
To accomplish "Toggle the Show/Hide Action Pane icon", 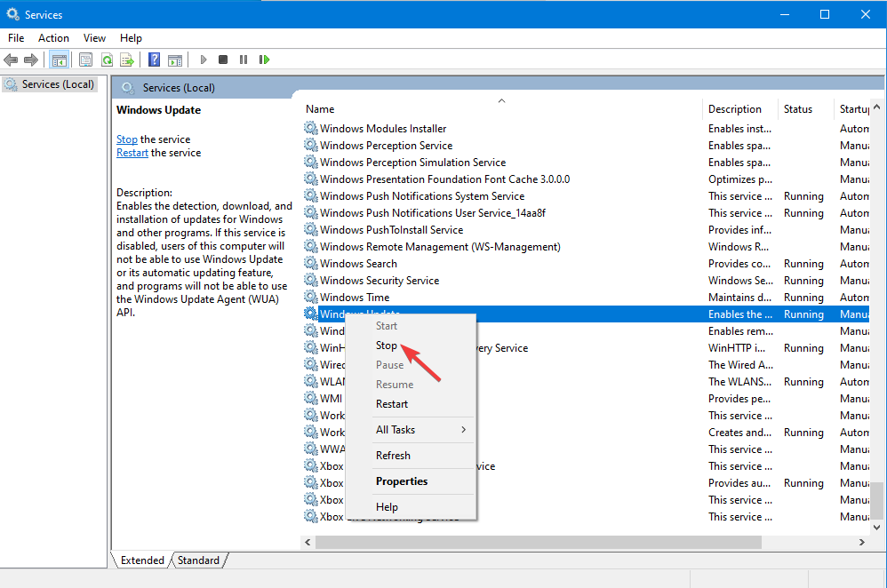I will pyautogui.click(x=175, y=60).
